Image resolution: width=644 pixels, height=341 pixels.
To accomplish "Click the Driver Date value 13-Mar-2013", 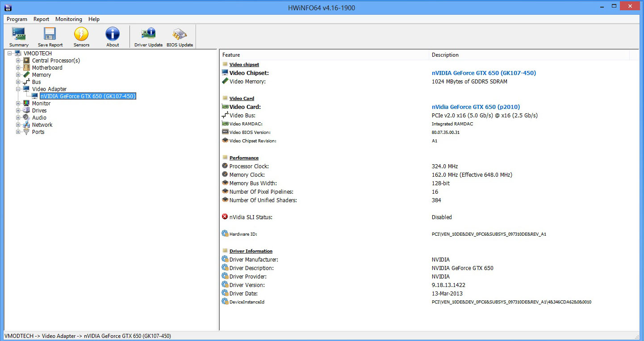I will coord(447,293).
